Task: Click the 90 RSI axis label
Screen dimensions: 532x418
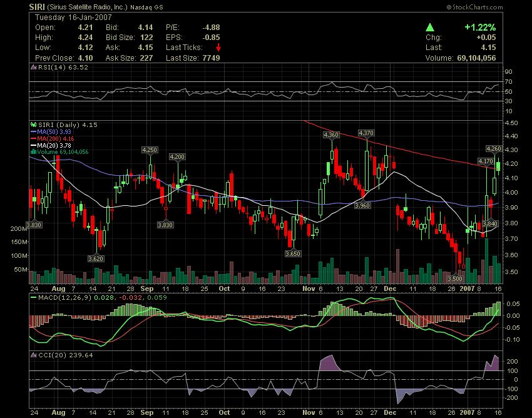Action: [509, 71]
